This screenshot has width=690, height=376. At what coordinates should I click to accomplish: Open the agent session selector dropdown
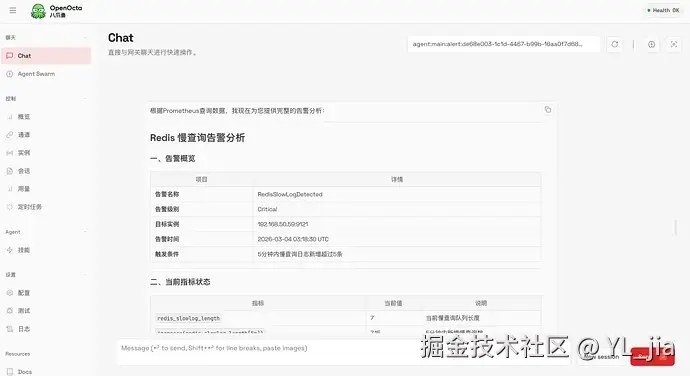[x=504, y=44]
